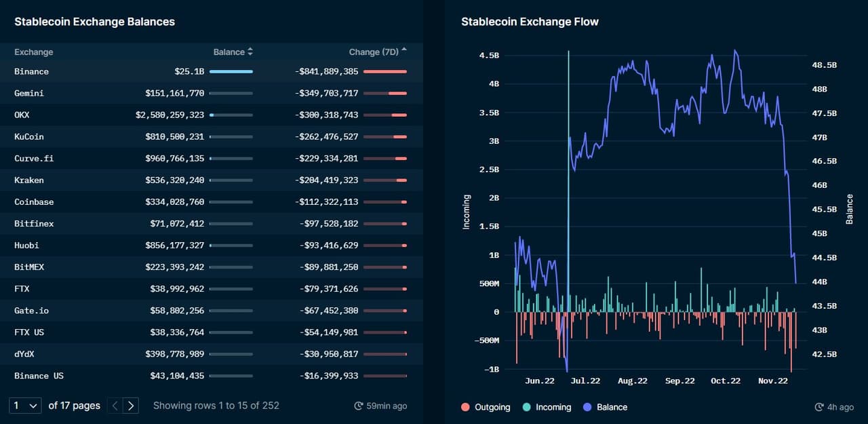Click the refresh icon beside 59min ago
868x424 pixels.
(359, 406)
